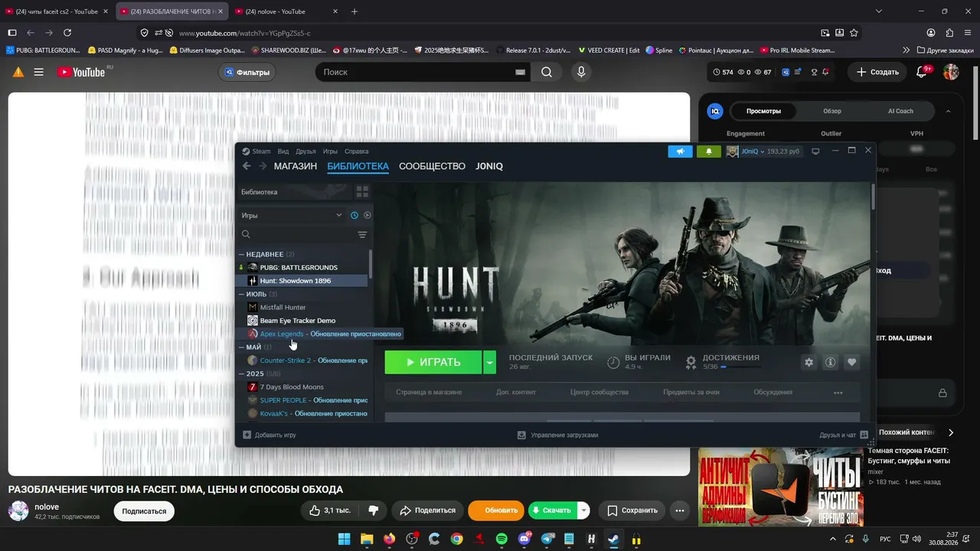Open YouTube guide hamburger menu
This screenshot has width=980, height=551.
39,72
